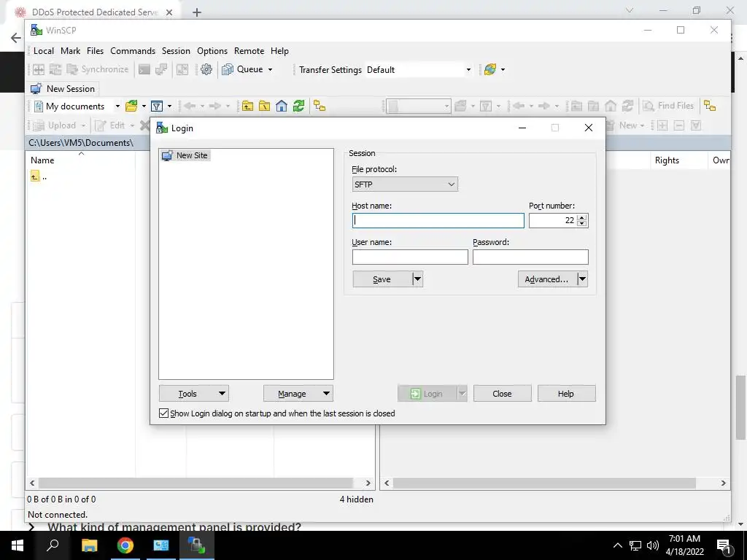The width and height of the screenshot is (747, 560).
Task: Click the Save button
Action: 382,279
